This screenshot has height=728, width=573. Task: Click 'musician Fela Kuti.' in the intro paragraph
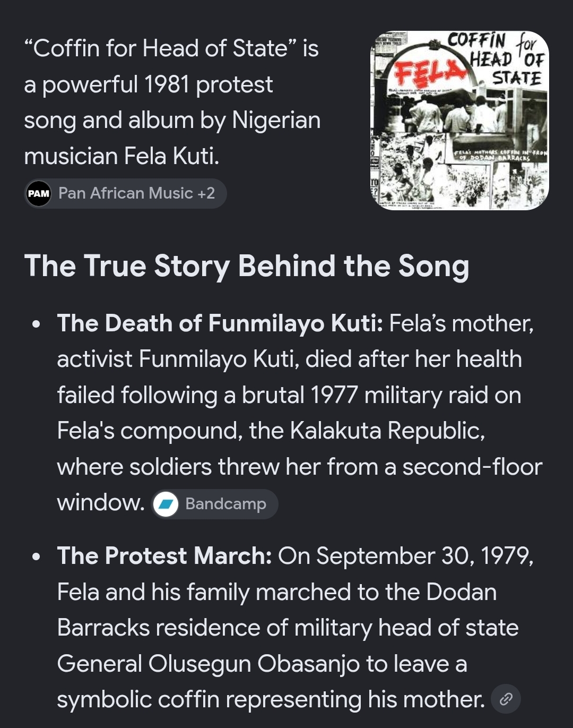[x=121, y=156]
